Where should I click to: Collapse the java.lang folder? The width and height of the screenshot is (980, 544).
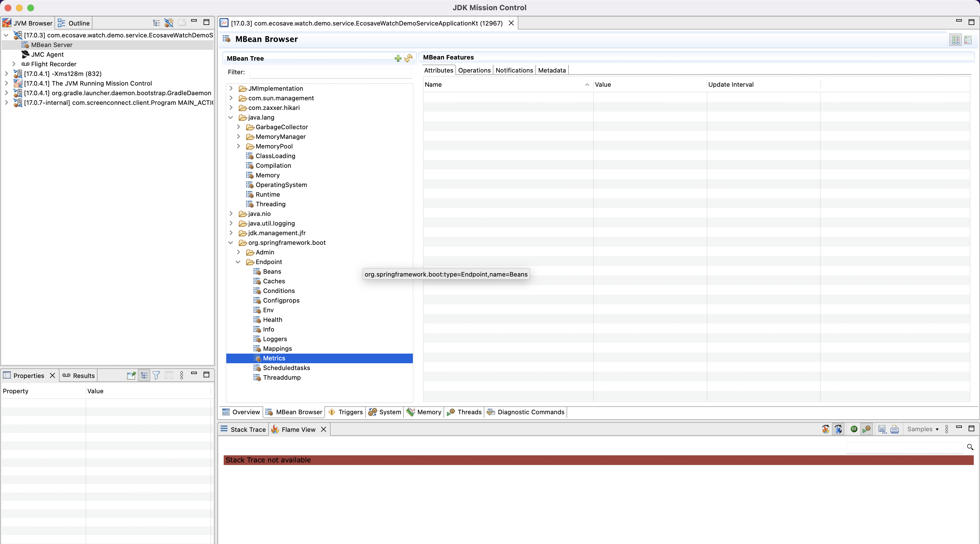coord(231,118)
